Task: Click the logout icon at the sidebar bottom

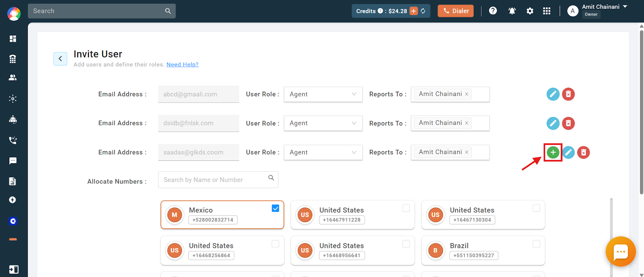Action: pyautogui.click(x=14, y=269)
